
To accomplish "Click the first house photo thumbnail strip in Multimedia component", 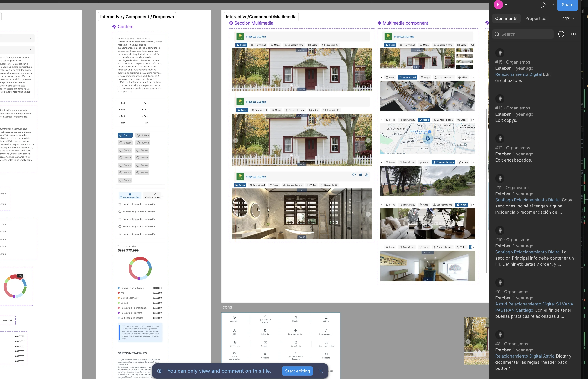I will pos(465,50).
